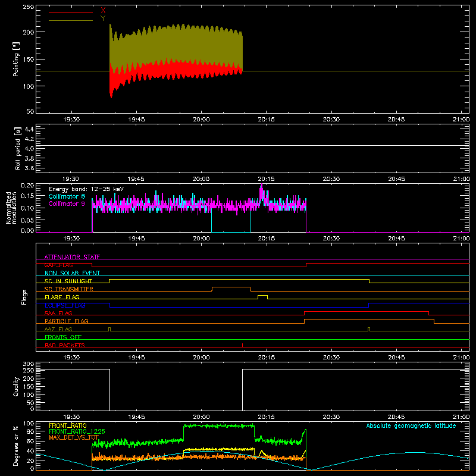This screenshot has width=476, height=476.
Task: Click the NON_SOLAR_EVENT flag label
Action: [x=72, y=273]
